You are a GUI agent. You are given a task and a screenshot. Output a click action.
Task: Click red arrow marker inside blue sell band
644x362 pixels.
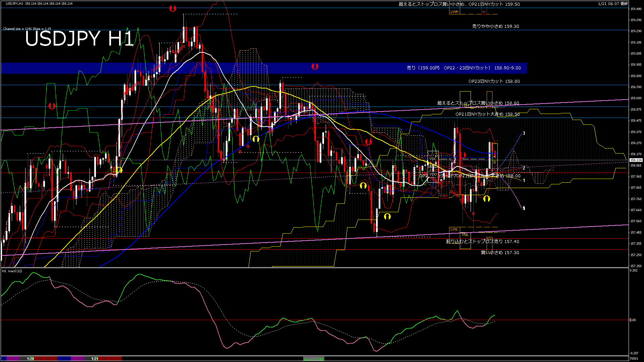315,66
